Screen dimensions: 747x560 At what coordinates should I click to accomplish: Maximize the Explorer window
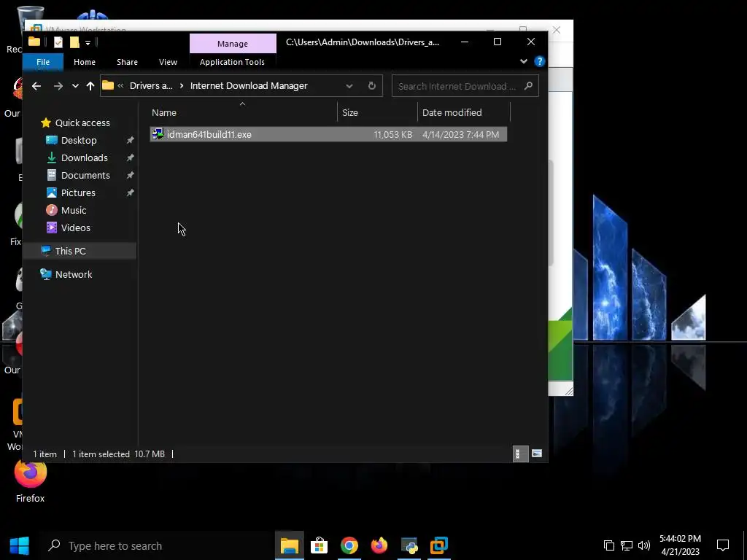(498, 42)
